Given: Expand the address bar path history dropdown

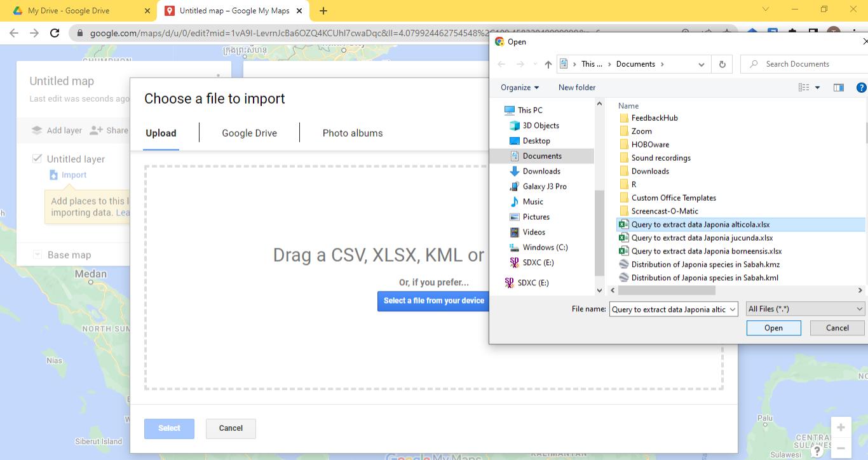Looking at the screenshot, I should point(702,64).
